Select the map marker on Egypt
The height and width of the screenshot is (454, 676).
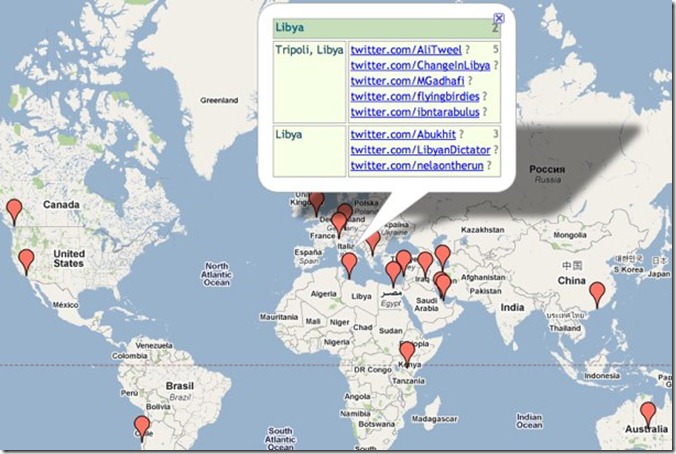393,273
